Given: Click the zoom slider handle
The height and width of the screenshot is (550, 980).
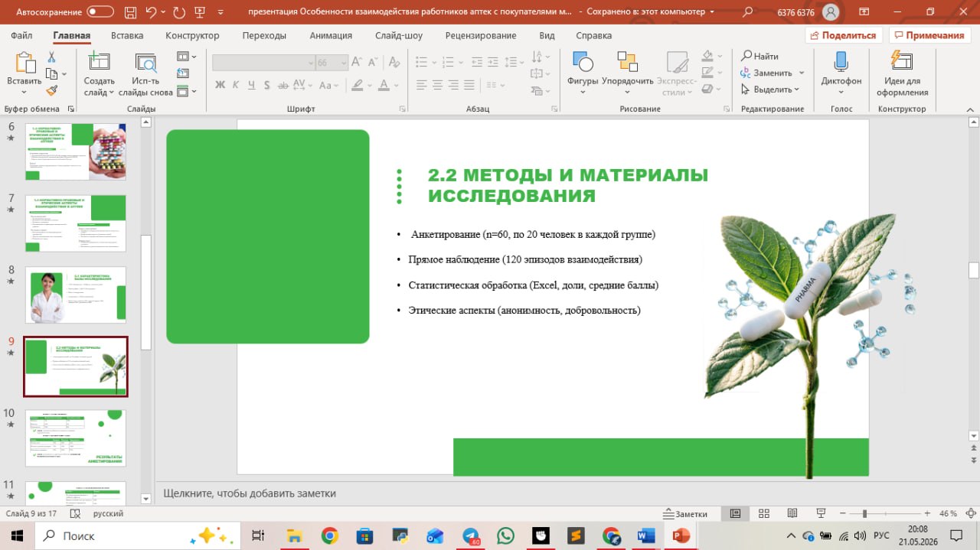Looking at the screenshot, I should pos(864,513).
